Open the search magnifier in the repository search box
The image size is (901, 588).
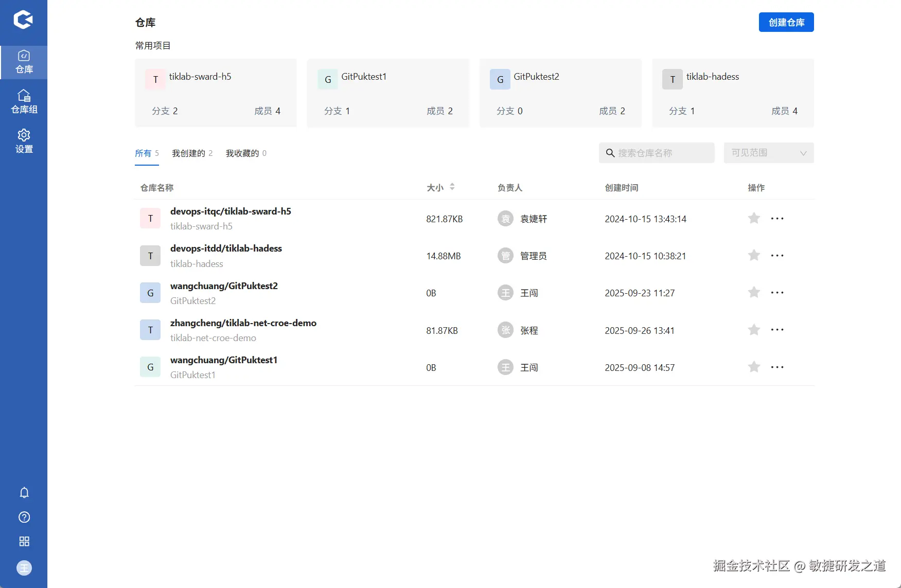610,153
